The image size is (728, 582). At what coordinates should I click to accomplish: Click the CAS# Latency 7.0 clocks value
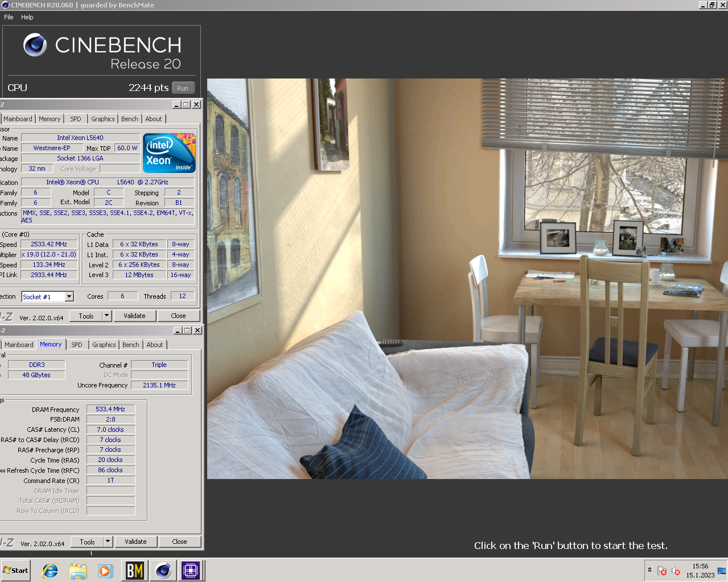[x=110, y=430]
